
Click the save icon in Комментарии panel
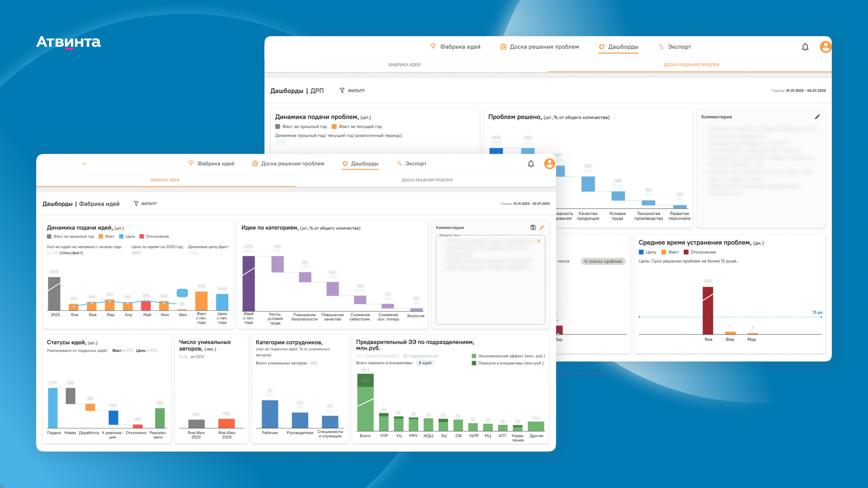coord(533,227)
